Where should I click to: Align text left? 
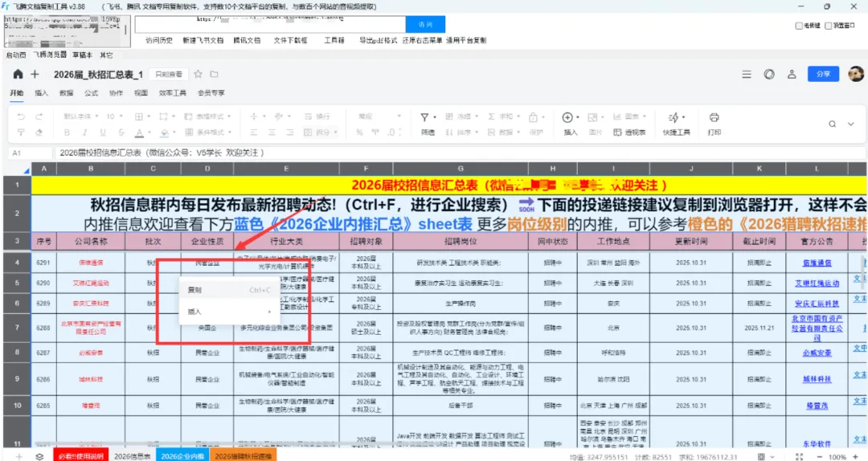pos(253,133)
